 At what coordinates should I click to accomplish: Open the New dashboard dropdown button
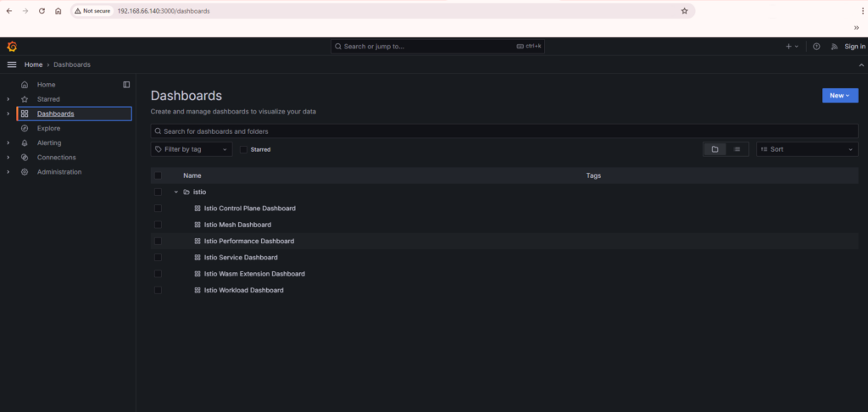[x=840, y=95]
